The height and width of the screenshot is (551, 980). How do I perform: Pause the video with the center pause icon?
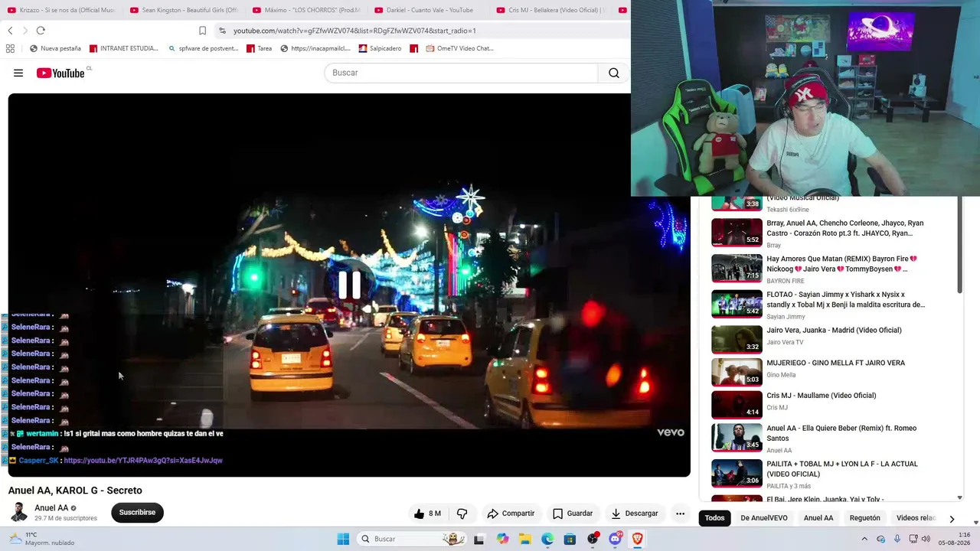[x=349, y=284]
